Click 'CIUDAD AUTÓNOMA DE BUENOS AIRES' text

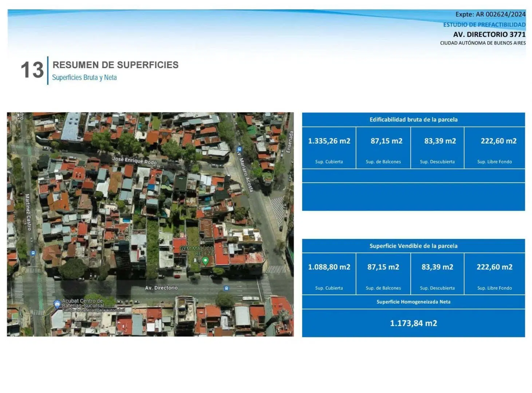coord(483,43)
